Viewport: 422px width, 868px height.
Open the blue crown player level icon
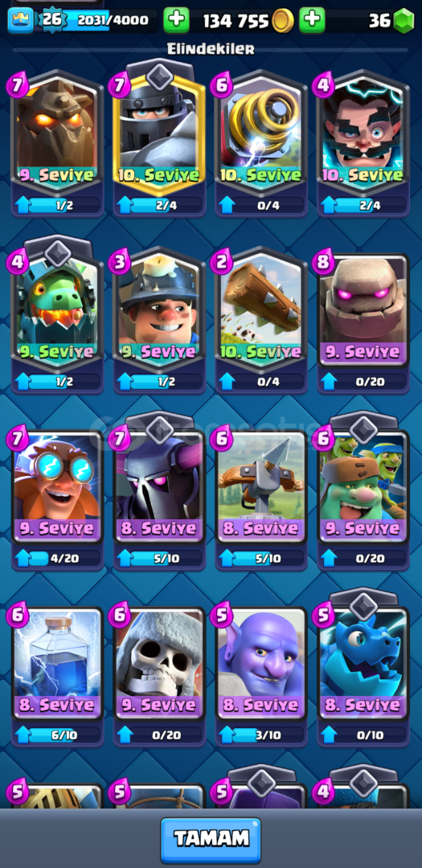pos(20,20)
